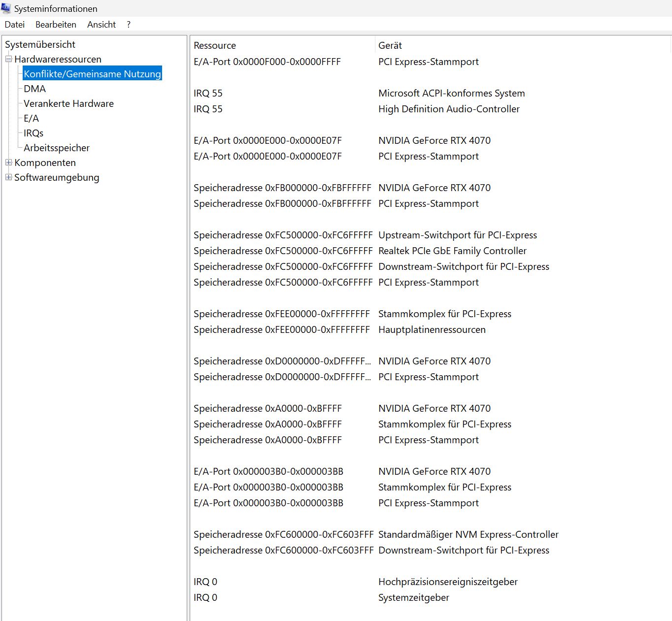Click the Ressource column header
This screenshot has height=621, width=672.
click(283, 45)
